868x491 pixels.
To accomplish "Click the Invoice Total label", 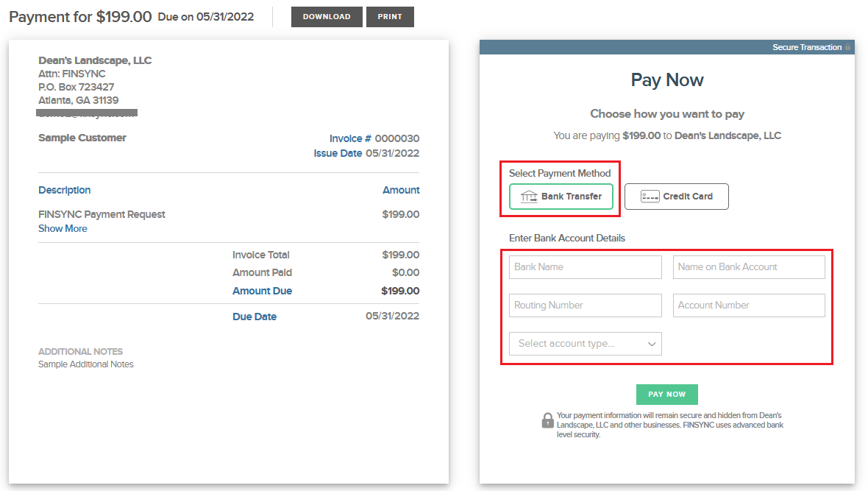I will [x=260, y=255].
